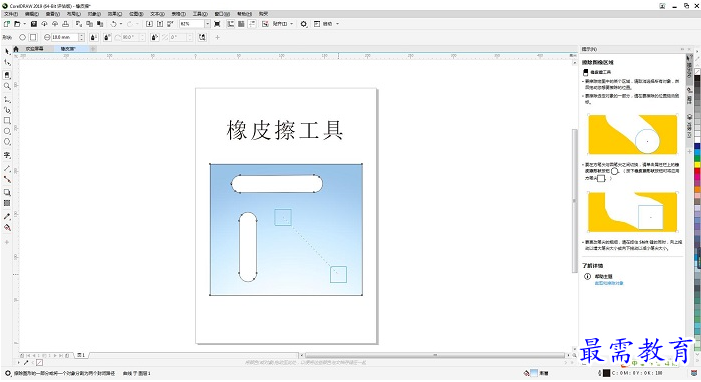
Task: Open the 编辑 Edit menu
Action: (32, 14)
